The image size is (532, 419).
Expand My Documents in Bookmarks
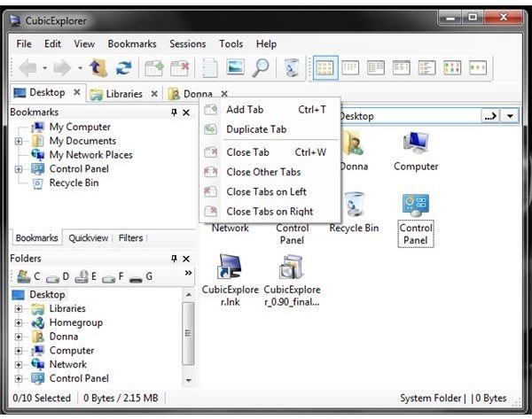[19, 141]
